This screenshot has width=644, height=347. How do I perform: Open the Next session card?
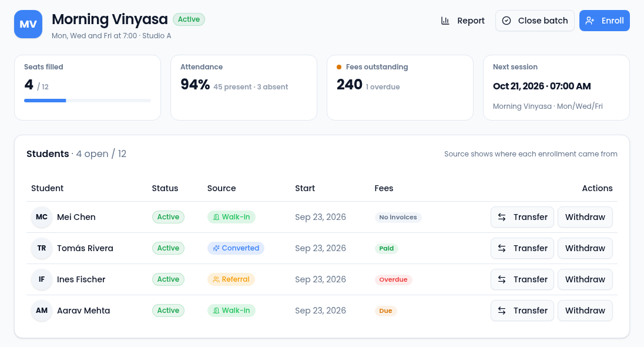click(x=556, y=88)
